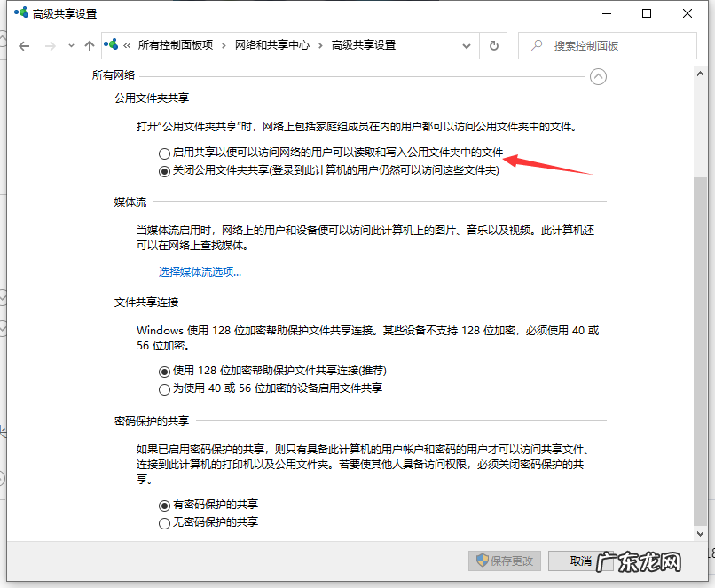
Task: Click the Network and Sharing Center icon in address bar
Action: point(111,45)
